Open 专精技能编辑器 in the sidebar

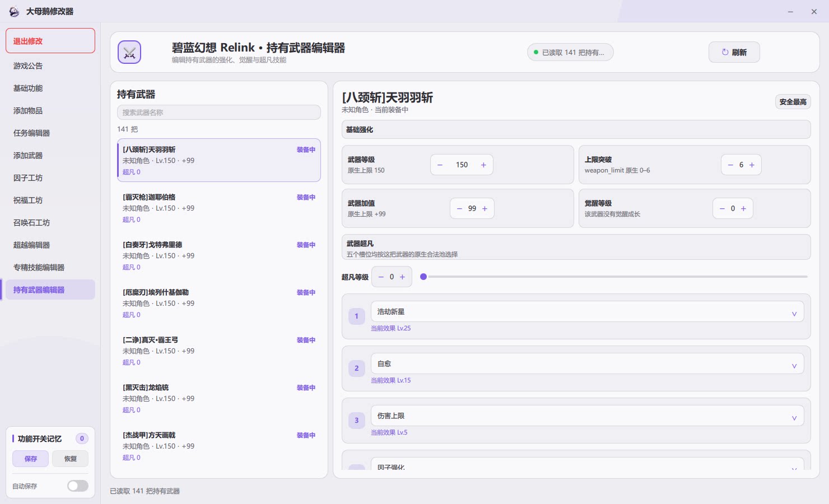pyautogui.click(x=50, y=267)
